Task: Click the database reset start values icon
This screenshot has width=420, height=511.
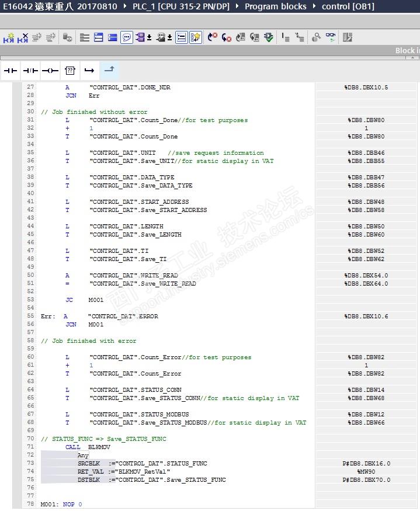Action: 68,37
